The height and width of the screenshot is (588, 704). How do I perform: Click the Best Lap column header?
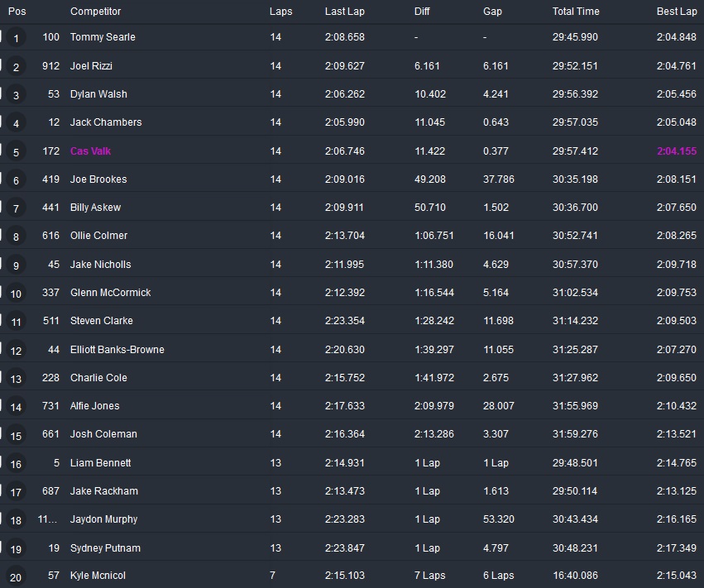coord(677,12)
